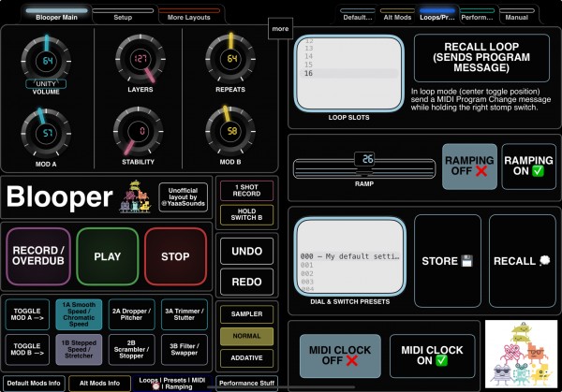Select the Alt Mods page tab
This screenshot has width=562, height=392.
tap(397, 15)
